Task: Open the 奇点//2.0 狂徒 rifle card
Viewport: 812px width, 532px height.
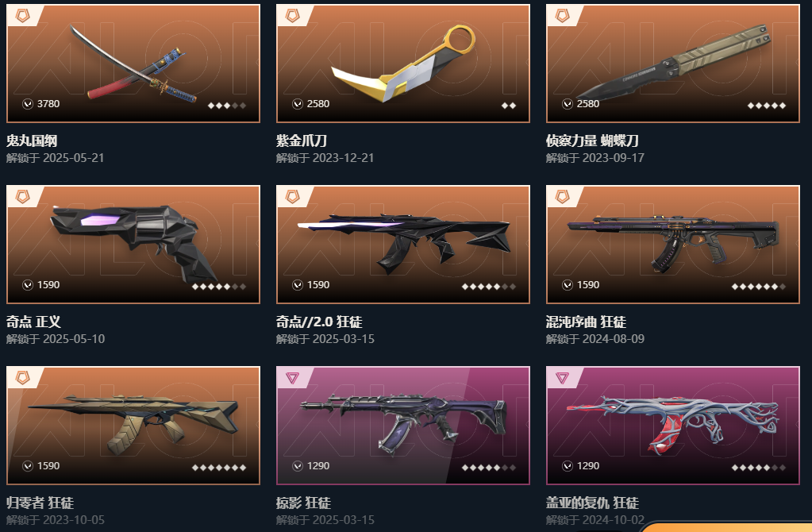Action: (x=403, y=245)
